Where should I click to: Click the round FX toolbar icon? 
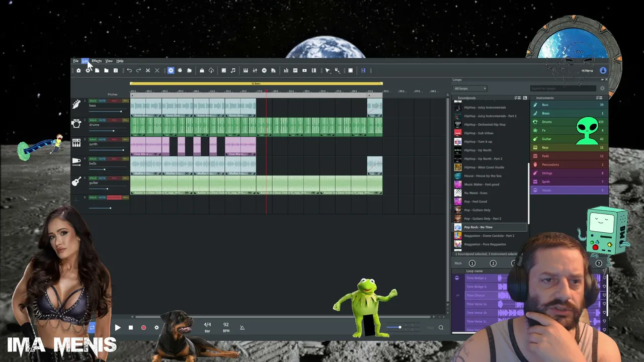coord(264,70)
